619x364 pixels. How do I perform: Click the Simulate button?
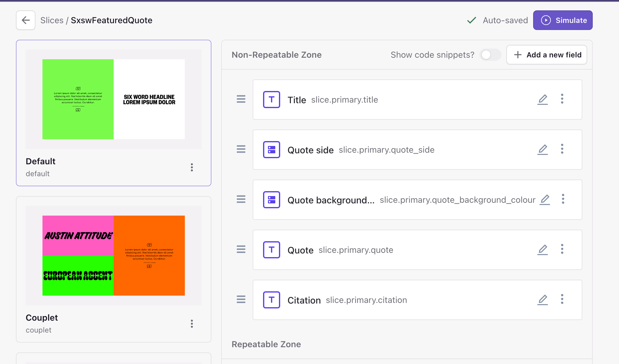tap(563, 20)
